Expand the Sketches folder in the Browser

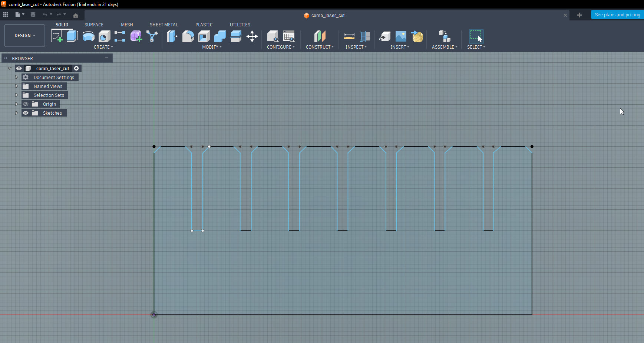point(16,113)
